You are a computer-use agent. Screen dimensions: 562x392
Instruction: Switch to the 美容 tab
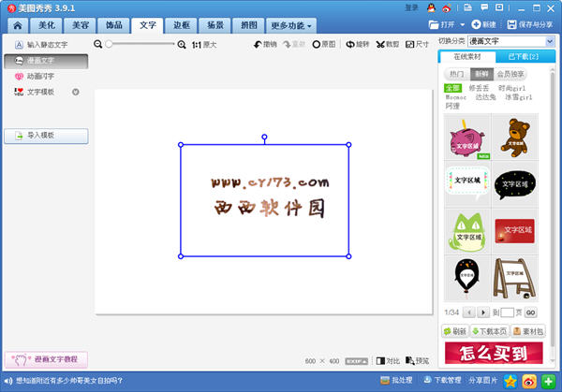(x=81, y=25)
